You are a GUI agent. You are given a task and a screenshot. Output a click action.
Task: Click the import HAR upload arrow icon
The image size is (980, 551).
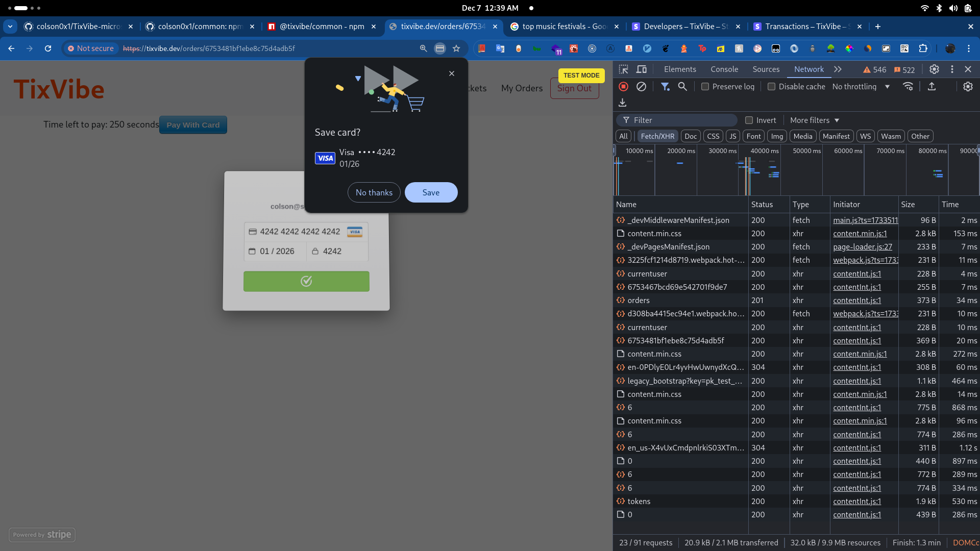932,87
